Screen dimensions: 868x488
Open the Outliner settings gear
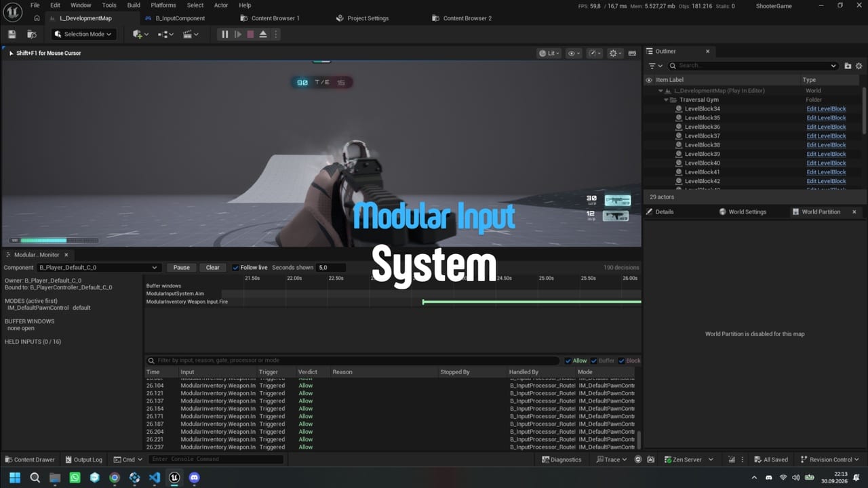[x=859, y=66]
